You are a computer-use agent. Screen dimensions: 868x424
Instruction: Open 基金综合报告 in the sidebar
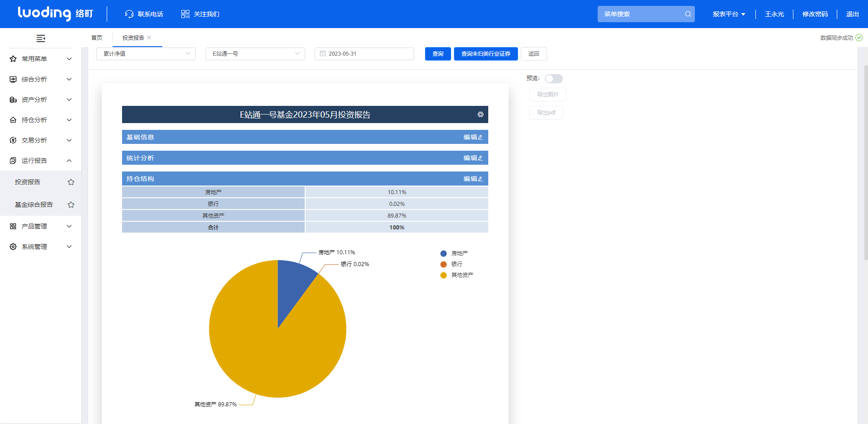[x=34, y=205]
